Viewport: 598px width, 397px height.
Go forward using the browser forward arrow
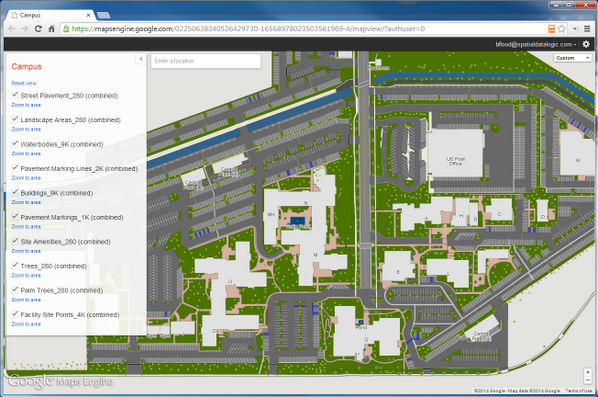coord(25,29)
